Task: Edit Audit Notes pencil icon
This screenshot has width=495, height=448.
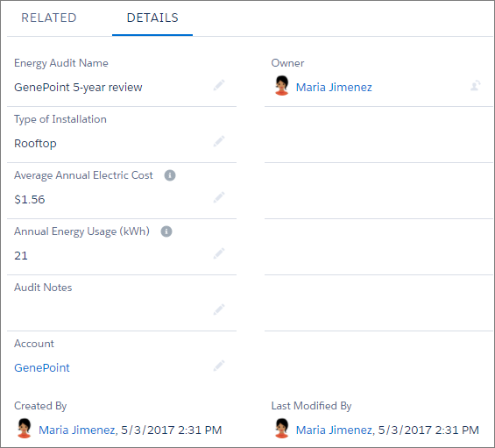Action: click(219, 309)
